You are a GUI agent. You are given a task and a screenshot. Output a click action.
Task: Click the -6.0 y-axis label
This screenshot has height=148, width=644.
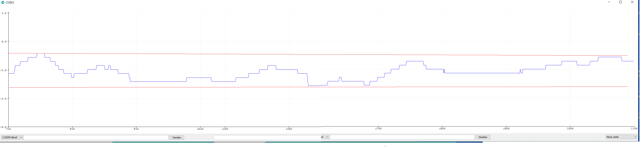(3, 98)
